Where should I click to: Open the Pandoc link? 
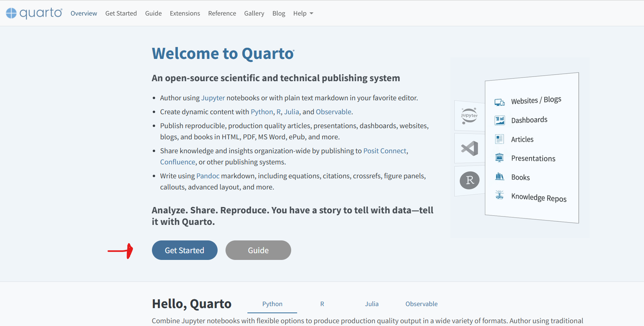pos(208,176)
